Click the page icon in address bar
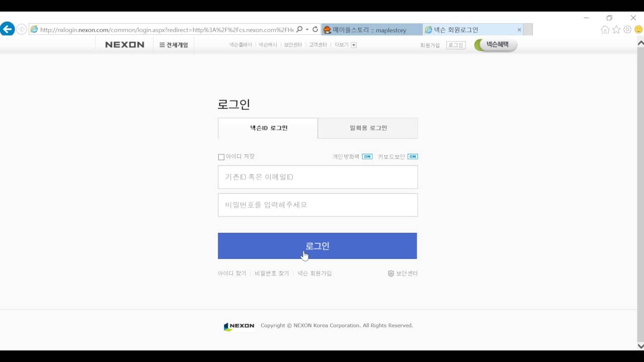644x362 pixels. click(x=34, y=30)
